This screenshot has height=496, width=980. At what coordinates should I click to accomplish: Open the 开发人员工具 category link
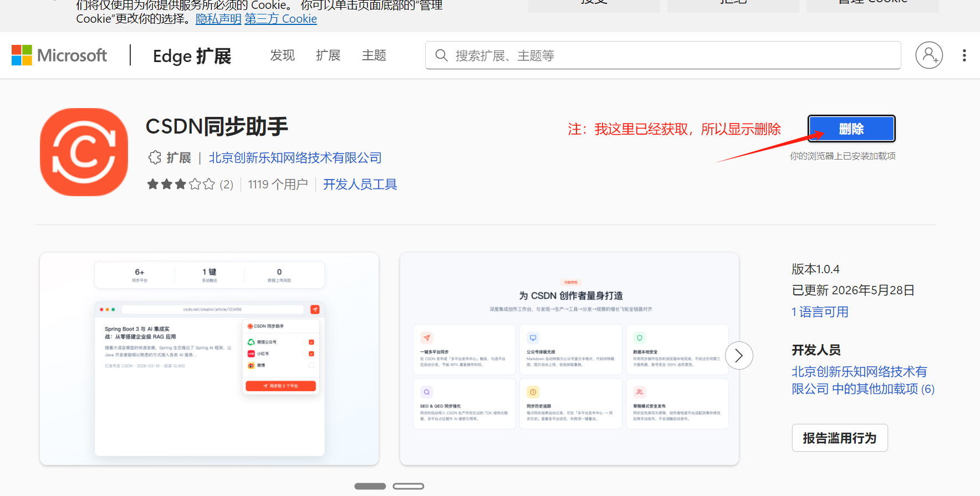point(360,185)
